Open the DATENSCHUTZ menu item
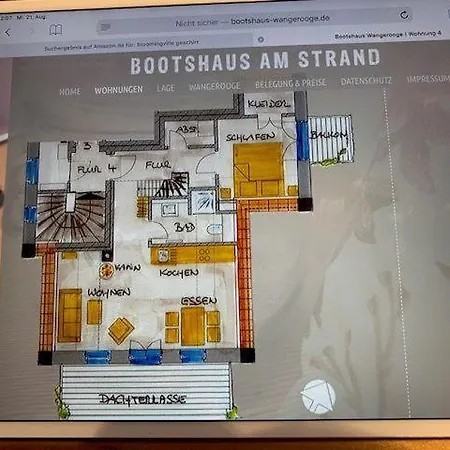This screenshot has width=450, height=450. [x=366, y=81]
